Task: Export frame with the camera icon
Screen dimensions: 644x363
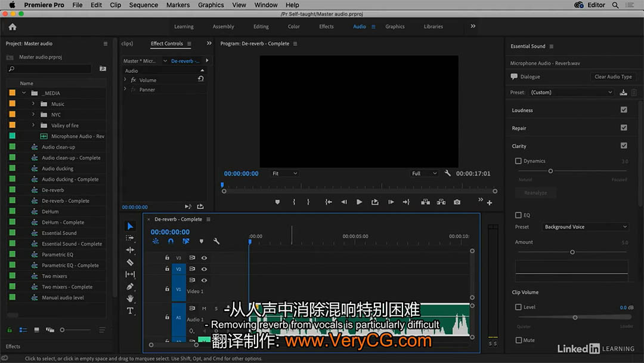Action: point(457,202)
